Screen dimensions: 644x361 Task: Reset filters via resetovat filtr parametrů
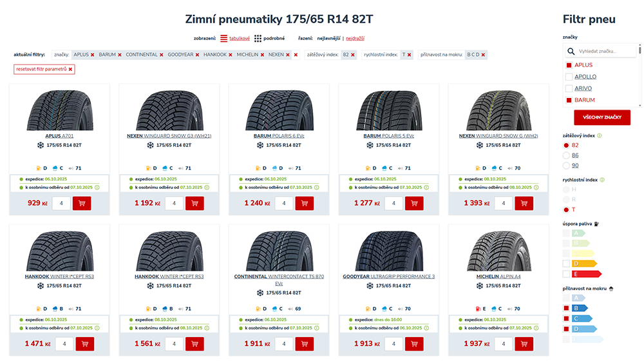tap(44, 69)
